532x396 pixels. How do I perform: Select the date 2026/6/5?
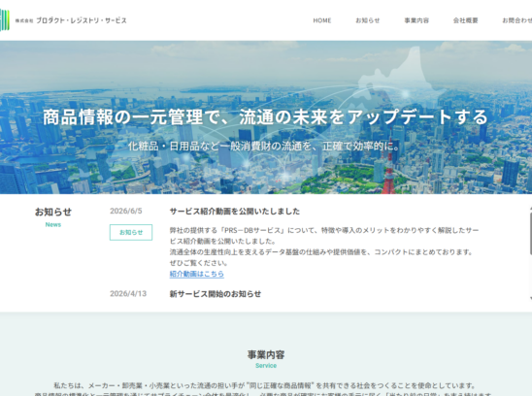[x=126, y=211]
